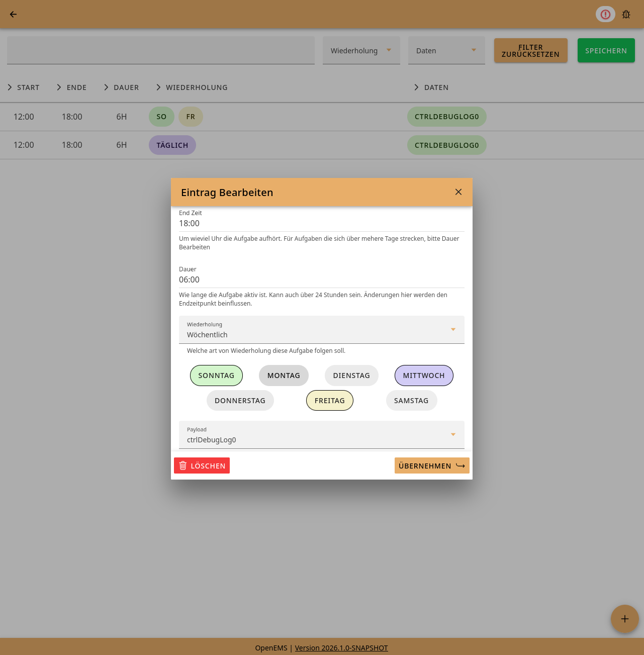Edit the Dauer 06:00 field

(321, 279)
